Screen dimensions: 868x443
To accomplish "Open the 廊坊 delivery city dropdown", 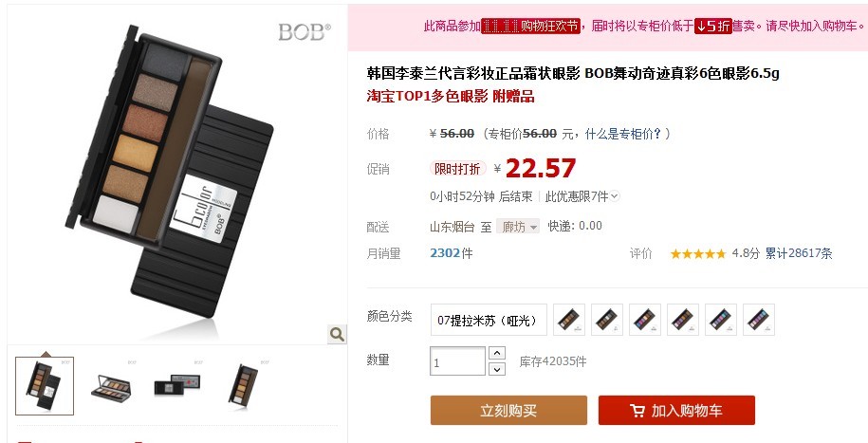I will pos(518,226).
